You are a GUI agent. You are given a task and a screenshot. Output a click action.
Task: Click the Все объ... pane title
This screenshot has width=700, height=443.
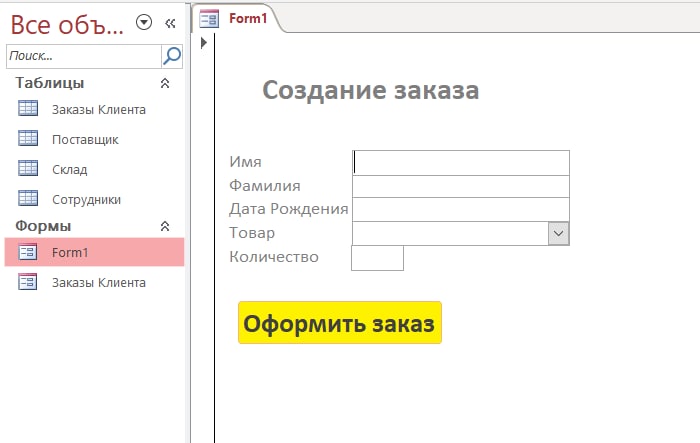click(67, 25)
